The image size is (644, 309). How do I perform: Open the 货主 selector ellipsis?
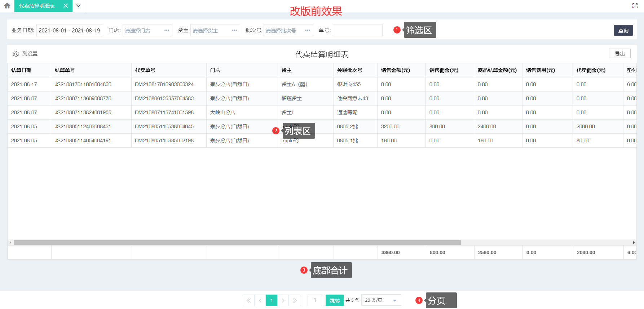point(234,30)
